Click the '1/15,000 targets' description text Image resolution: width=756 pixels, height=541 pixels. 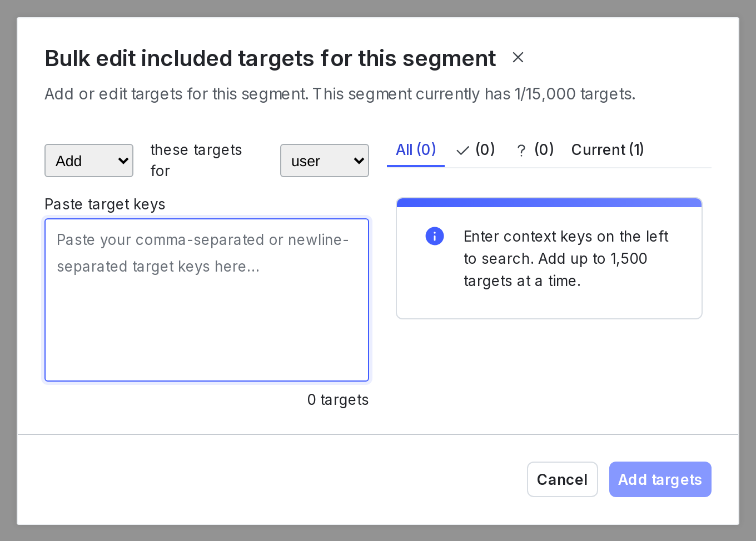(x=575, y=94)
